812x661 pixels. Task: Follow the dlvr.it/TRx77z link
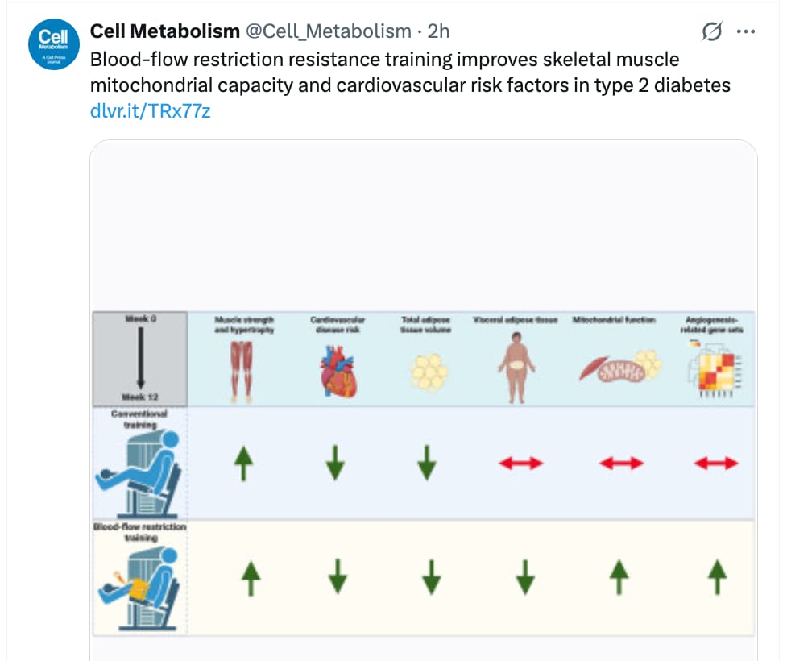pyautogui.click(x=151, y=111)
